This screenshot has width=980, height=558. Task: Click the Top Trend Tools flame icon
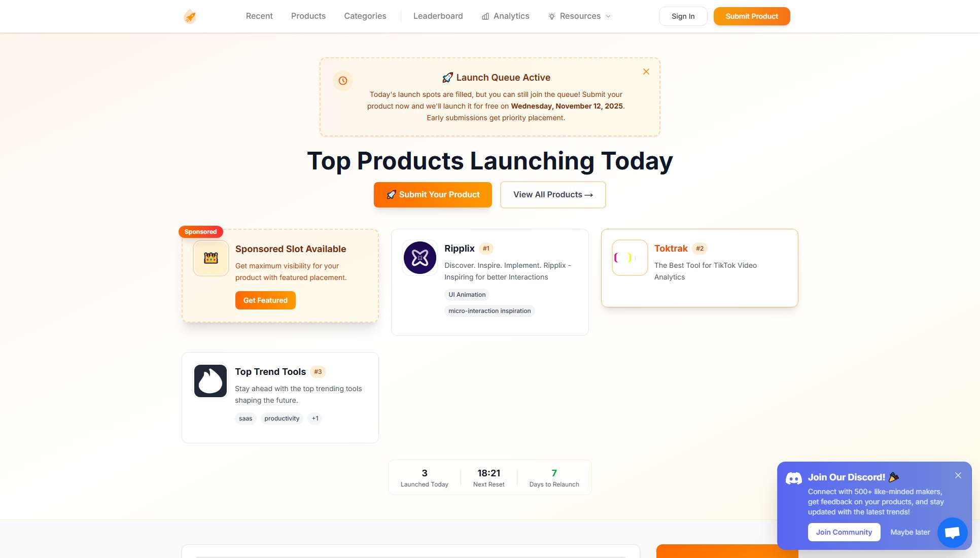tap(211, 381)
